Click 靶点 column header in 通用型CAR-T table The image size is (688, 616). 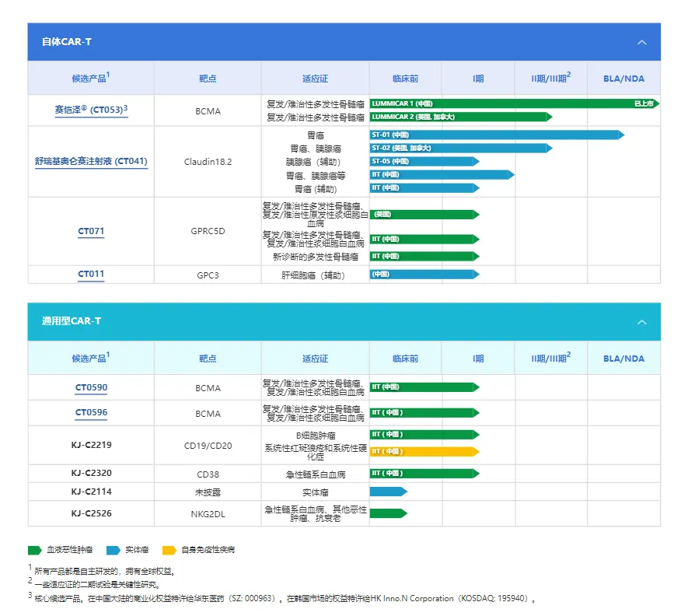tap(208, 359)
